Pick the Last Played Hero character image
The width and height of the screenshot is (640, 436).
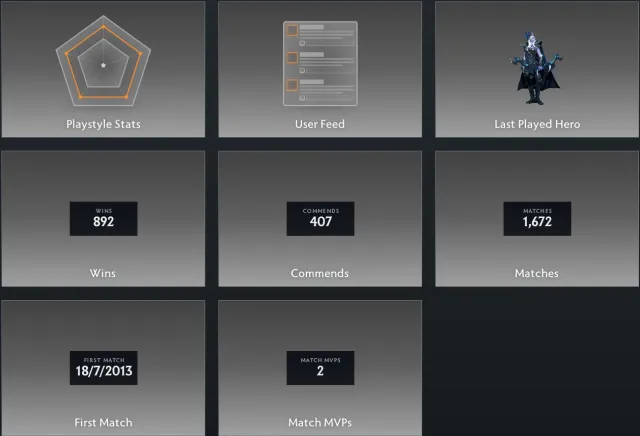click(x=537, y=68)
